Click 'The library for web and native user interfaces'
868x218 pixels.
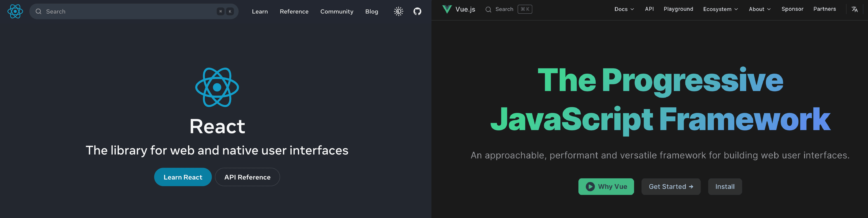tap(217, 150)
